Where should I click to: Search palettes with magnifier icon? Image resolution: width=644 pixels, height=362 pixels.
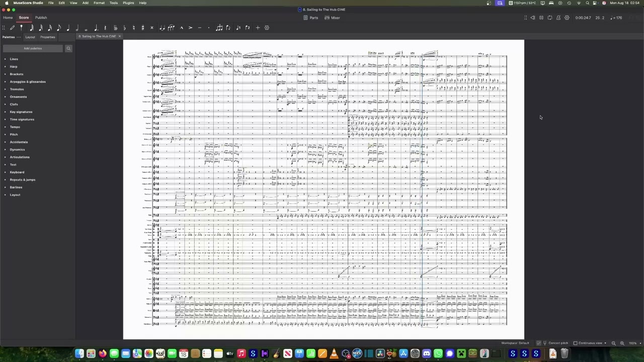(x=68, y=48)
